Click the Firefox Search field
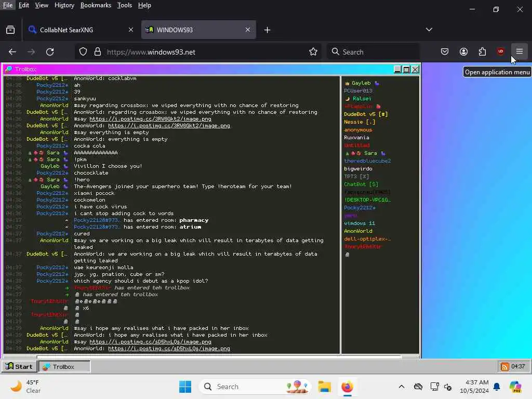 click(373, 52)
